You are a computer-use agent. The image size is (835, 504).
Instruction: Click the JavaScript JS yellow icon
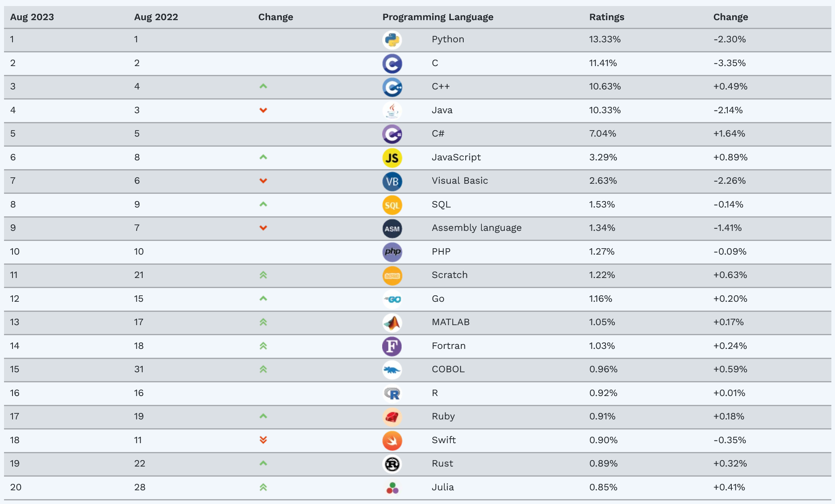[x=392, y=158]
